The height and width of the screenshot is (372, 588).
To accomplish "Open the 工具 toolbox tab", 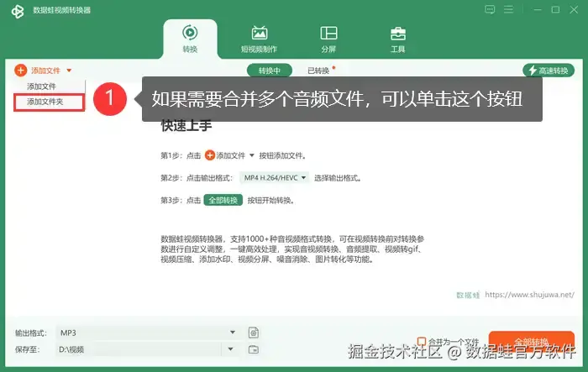I will click(398, 39).
